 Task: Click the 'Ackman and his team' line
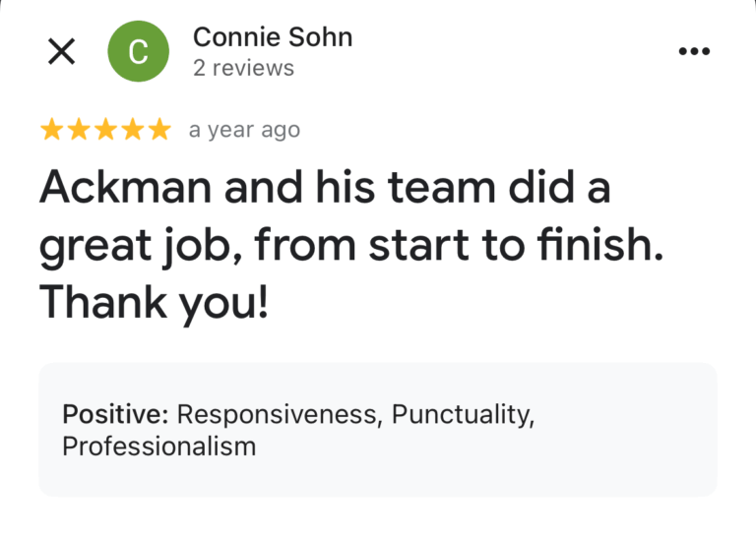click(326, 187)
